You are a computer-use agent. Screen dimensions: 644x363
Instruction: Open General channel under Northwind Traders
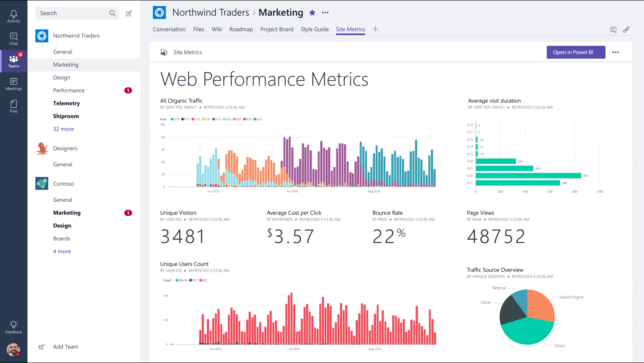click(63, 52)
